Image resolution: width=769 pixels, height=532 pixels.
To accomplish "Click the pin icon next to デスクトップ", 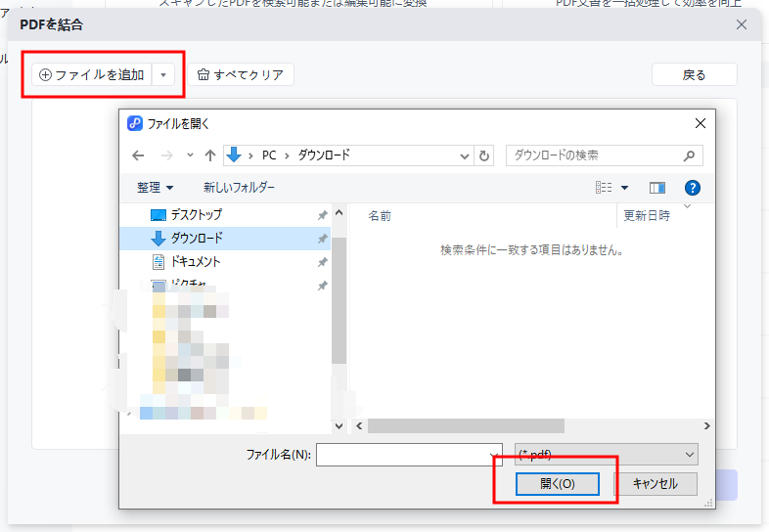I will (322, 215).
